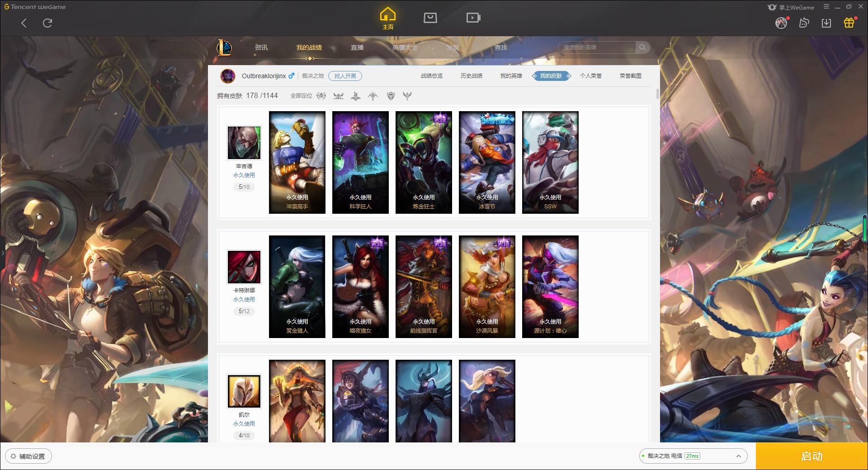The image size is (868, 470).
Task: Filter skins by the fighter role icon
Action: point(321,96)
